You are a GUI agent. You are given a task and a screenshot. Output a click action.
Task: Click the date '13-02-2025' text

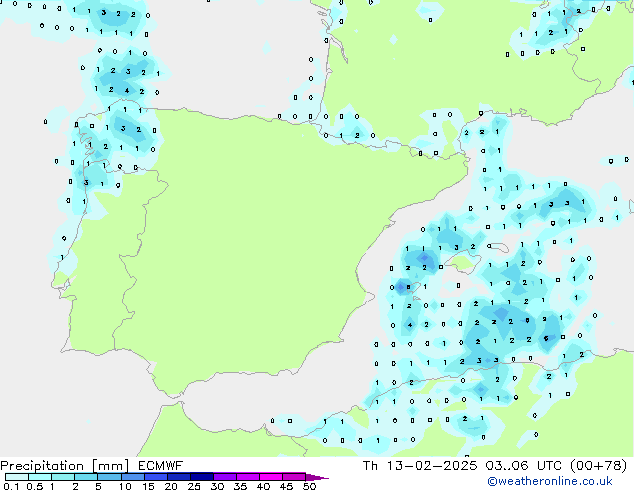pyautogui.click(x=432, y=466)
